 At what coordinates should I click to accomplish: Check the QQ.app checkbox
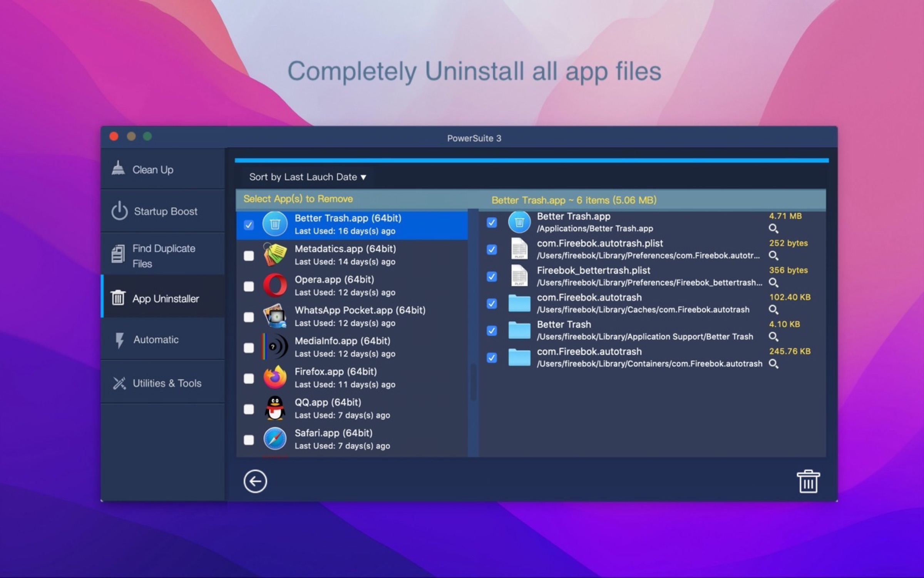click(x=249, y=409)
